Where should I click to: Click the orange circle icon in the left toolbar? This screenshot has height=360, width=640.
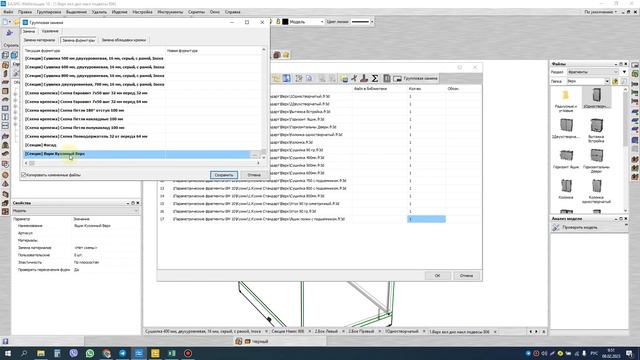coord(5,175)
